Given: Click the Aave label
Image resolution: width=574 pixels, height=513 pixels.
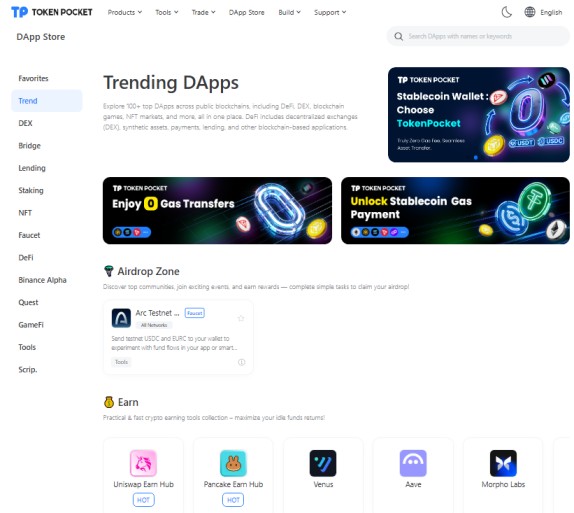Looking at the screenshot, I should pyautogui.click(x=413, y=484).
